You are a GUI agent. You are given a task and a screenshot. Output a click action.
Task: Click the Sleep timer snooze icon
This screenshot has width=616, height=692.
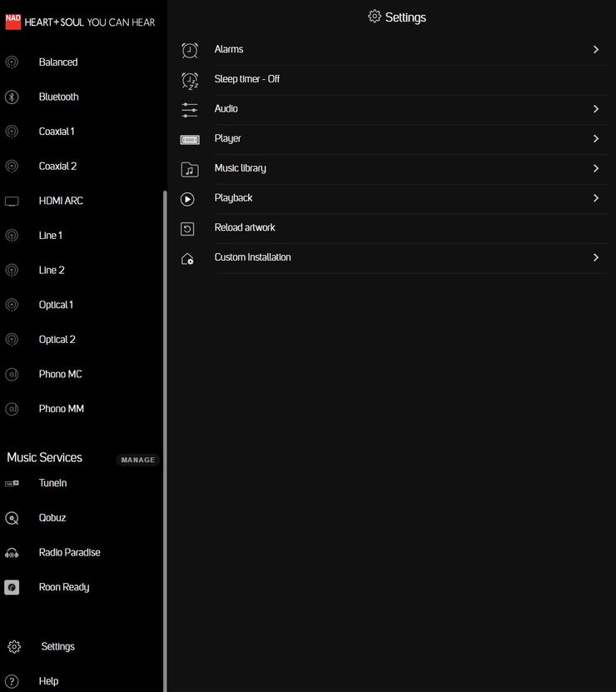pos(190,79)
